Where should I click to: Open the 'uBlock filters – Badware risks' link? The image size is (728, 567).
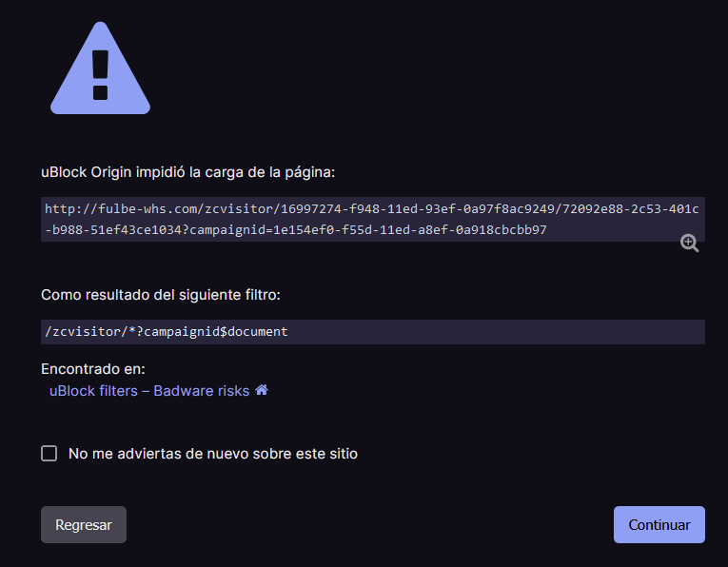click(149, 391)
